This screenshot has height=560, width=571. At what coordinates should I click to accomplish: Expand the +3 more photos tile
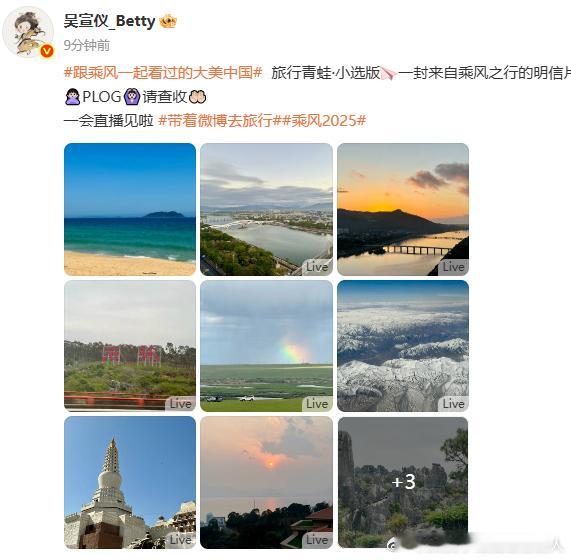click(x=403, y=482)
